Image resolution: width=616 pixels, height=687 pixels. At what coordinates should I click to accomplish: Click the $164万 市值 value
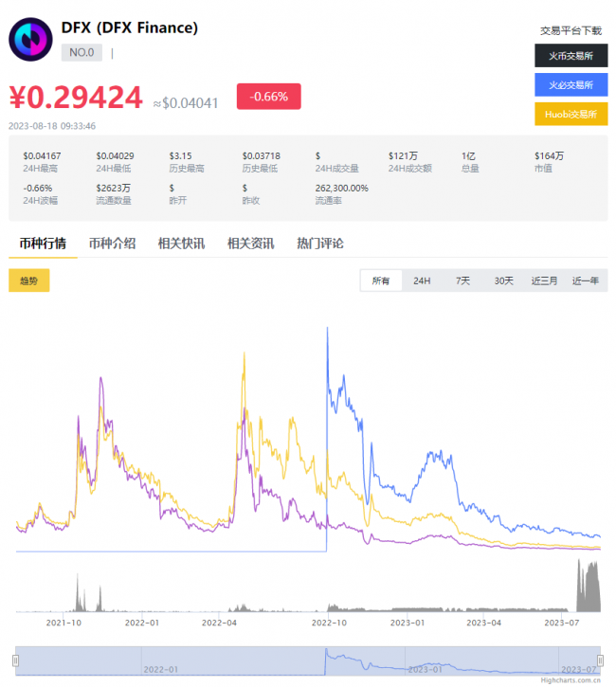point(549,156)
